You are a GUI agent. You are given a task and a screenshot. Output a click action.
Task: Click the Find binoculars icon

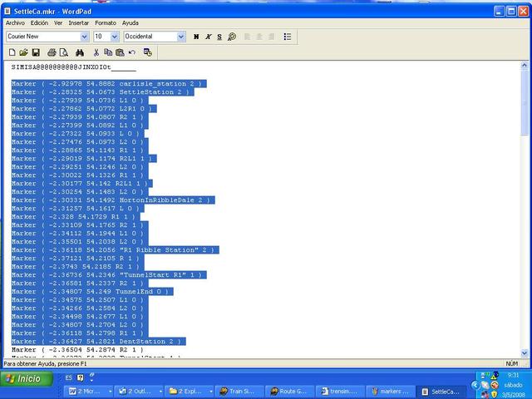[x=80, y=52]
